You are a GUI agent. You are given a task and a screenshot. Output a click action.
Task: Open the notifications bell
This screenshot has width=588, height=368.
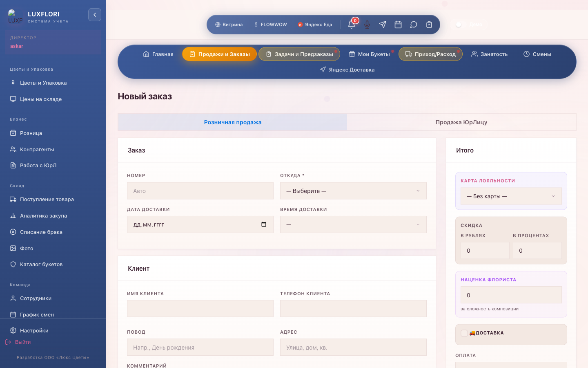coord(352,25)
